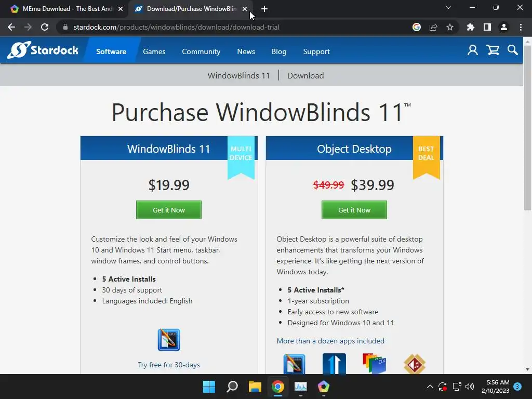The width and height of the screenshot is (532, 399).
Task: Click the WindowBlinds icon in Object Desktop apps
Action: pos(294,364)
